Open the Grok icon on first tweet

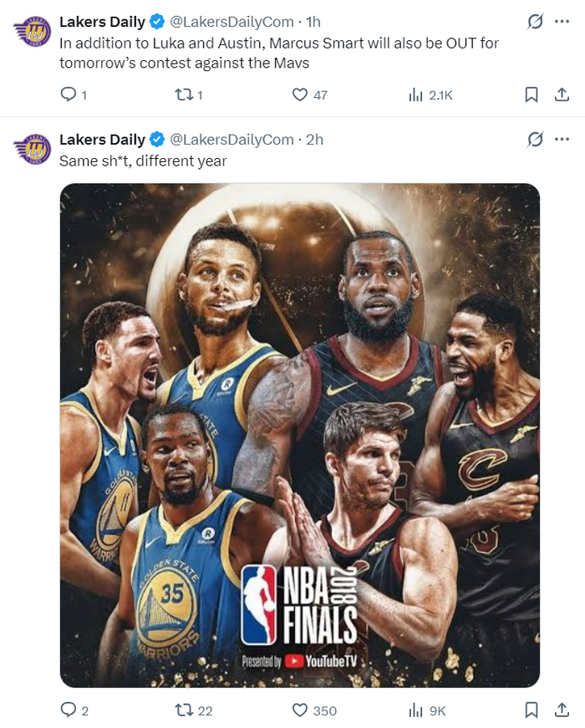tap(535, 22)
